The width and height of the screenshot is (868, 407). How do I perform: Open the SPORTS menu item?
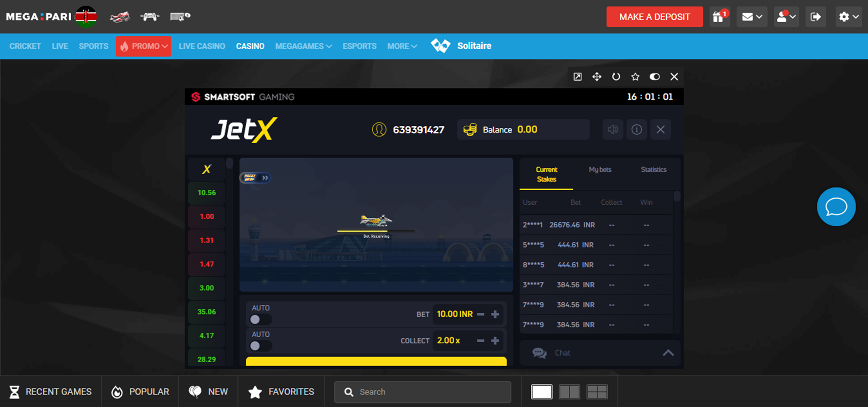(94, 46)
